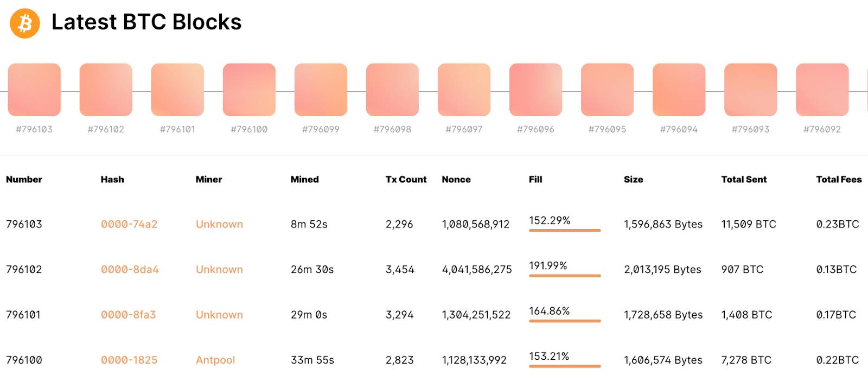
Task: Click the Total Fees column header
Action: pyautogui.click(x=839, y=179)
